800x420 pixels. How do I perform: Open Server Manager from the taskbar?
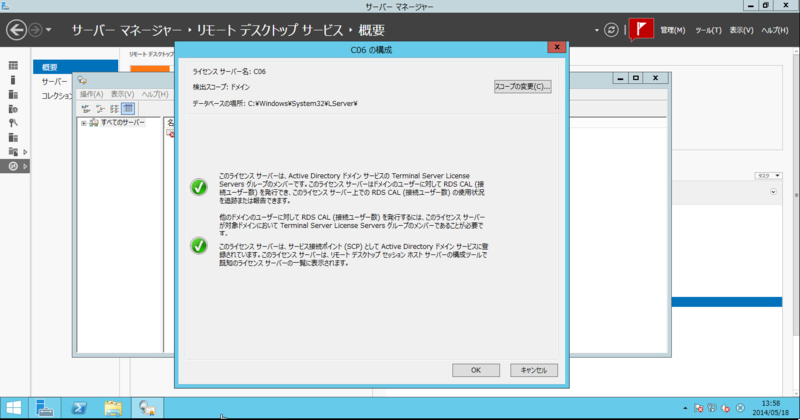[x=44, y=408]
